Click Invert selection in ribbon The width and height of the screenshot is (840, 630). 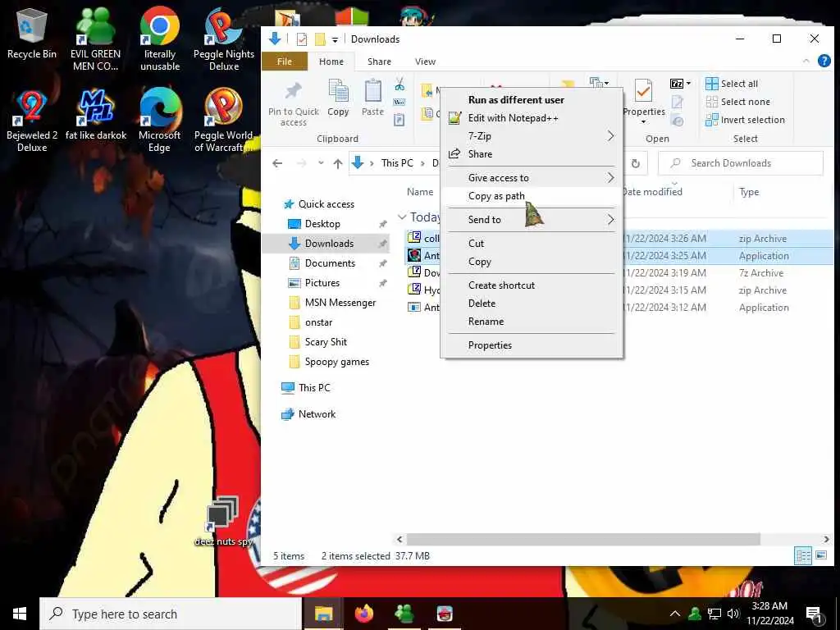745,120
